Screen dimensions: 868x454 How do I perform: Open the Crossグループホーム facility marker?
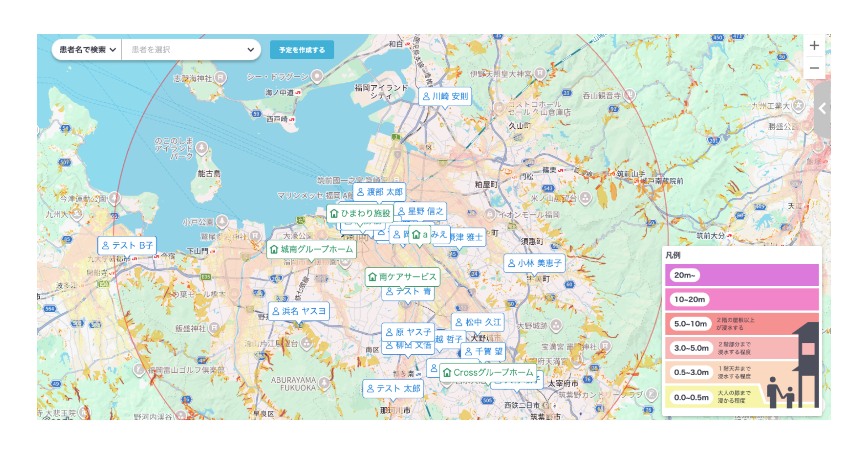(488, 372)
